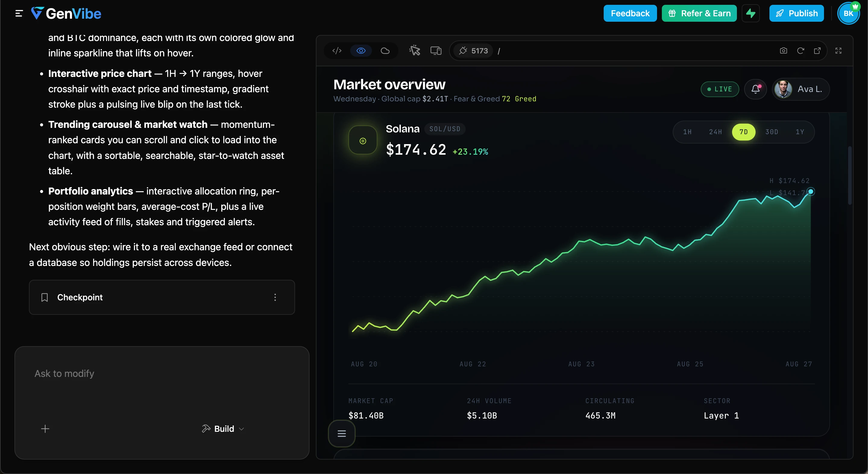
Task: Toggle the sidebar hamburger menu
Action: click(19, 14)
